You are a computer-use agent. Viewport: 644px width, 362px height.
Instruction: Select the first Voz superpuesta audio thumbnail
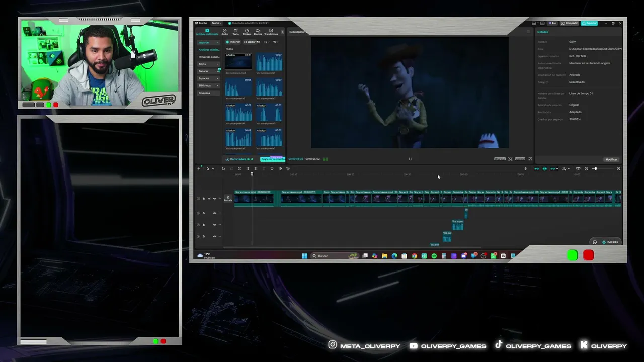269,62
